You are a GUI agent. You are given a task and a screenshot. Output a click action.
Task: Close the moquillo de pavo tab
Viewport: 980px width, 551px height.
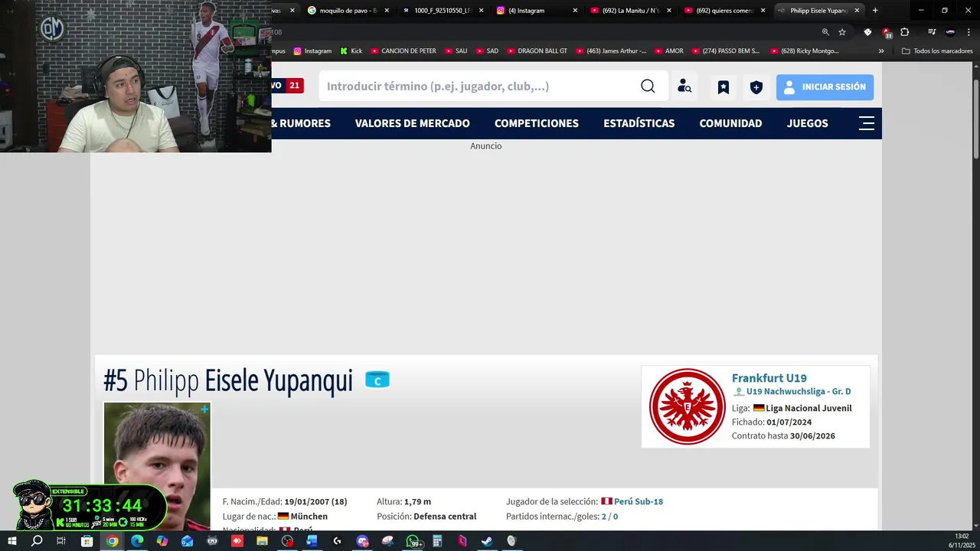[x=387, y=11]
